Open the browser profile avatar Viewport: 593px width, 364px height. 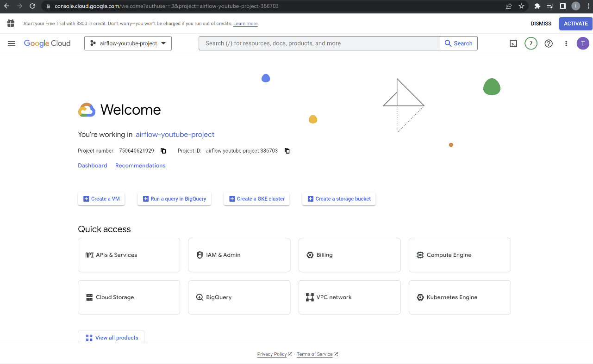click(576, 6)
